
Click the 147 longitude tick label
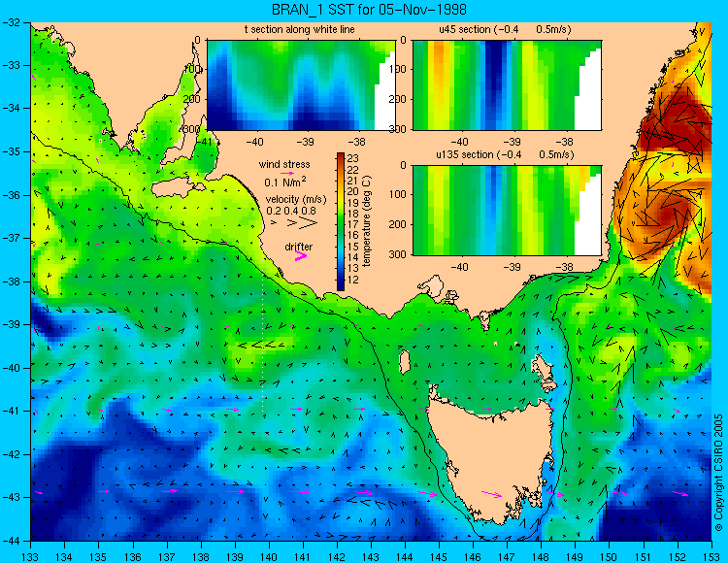coord(507,557)
